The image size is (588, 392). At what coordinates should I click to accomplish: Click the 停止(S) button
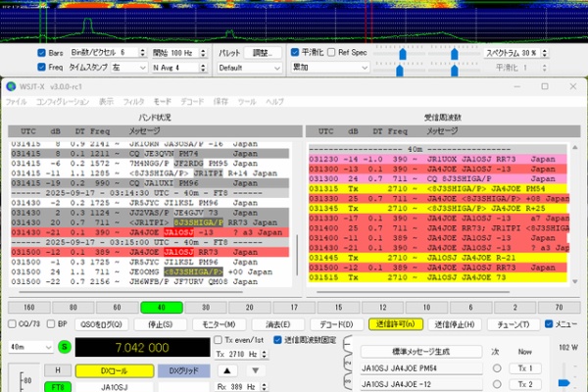(x=162, y=323)
